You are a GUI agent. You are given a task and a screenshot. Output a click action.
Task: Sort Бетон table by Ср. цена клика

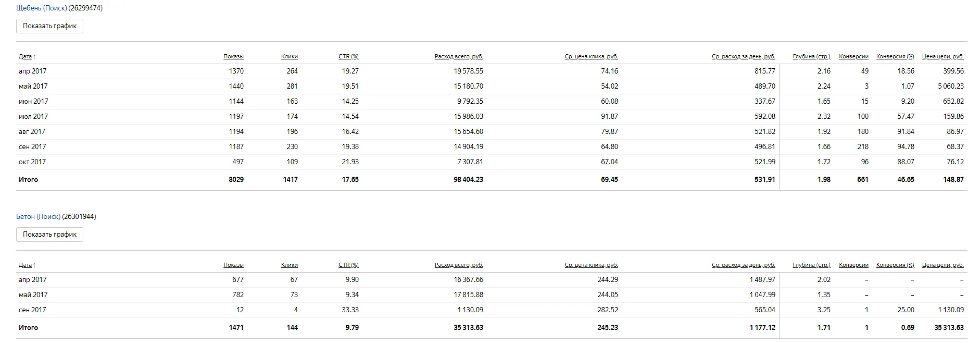tap(591, 265)
